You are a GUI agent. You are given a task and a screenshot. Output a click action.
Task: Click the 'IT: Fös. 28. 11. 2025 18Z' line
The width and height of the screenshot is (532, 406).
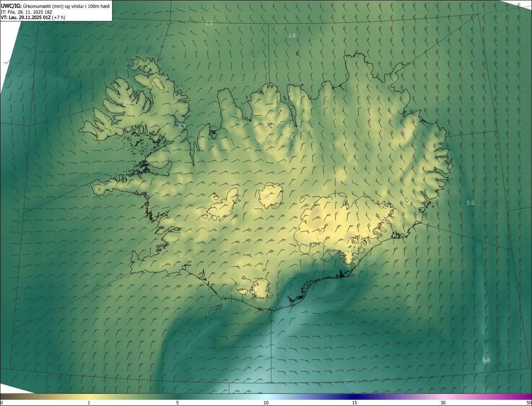[x=26, y=12]
